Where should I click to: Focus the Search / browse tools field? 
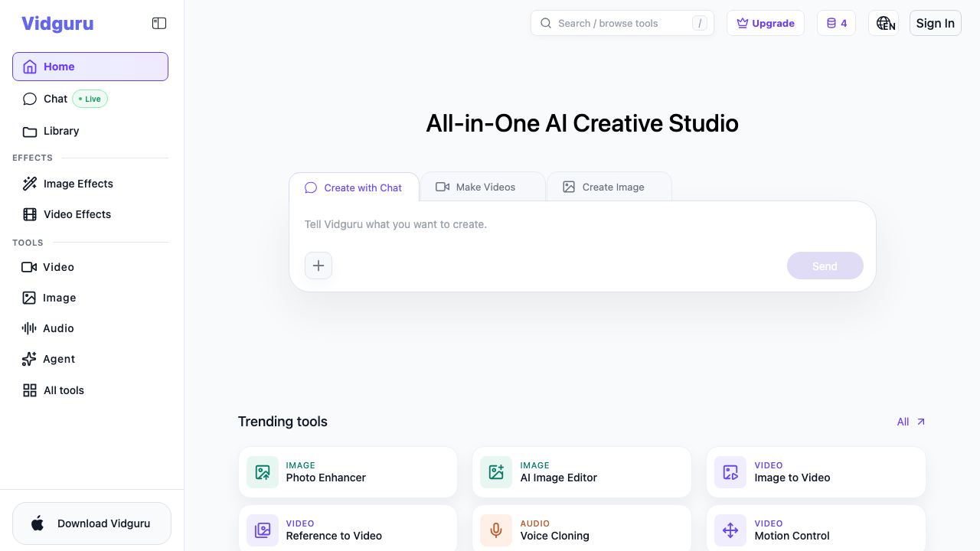tap(622, 23)
